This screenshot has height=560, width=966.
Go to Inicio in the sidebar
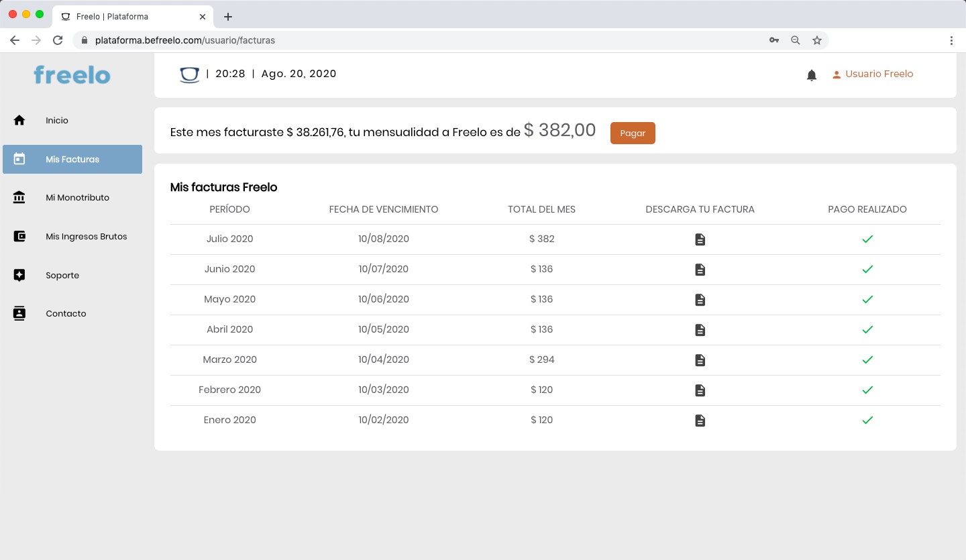72,121
